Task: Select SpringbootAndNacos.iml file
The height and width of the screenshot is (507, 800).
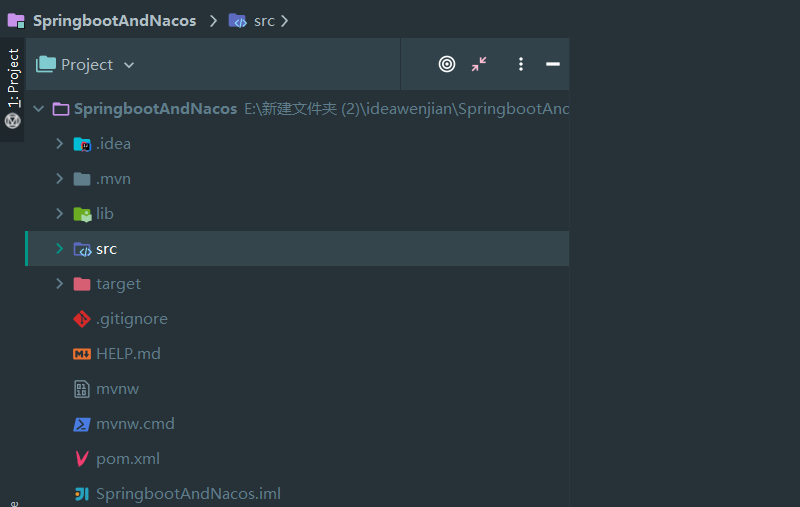Action: 188,494
